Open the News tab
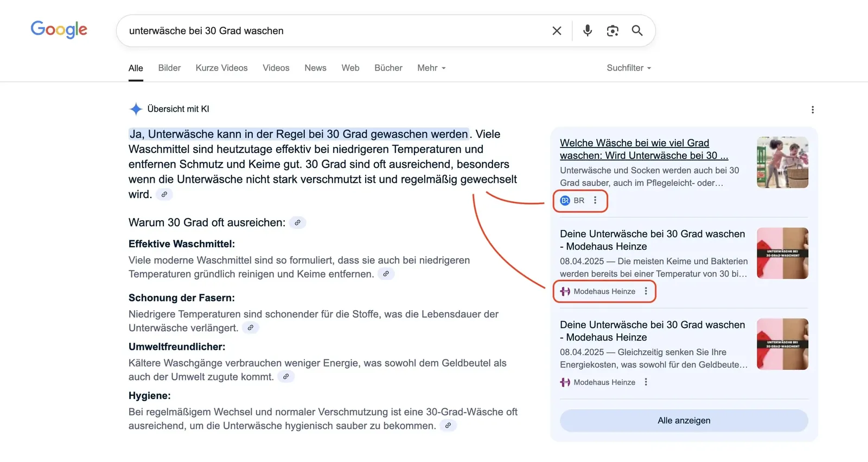 pyautogui.click(x=315, y=68)
